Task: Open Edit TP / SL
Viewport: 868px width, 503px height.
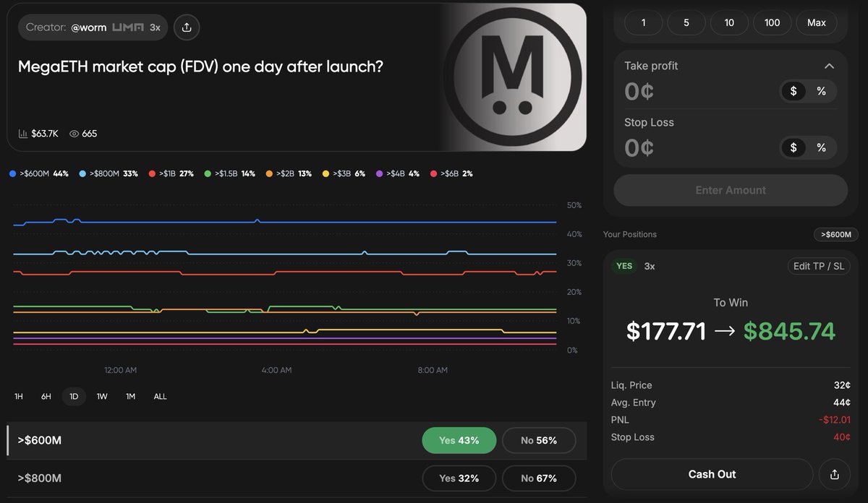Action: pos(818,266)
